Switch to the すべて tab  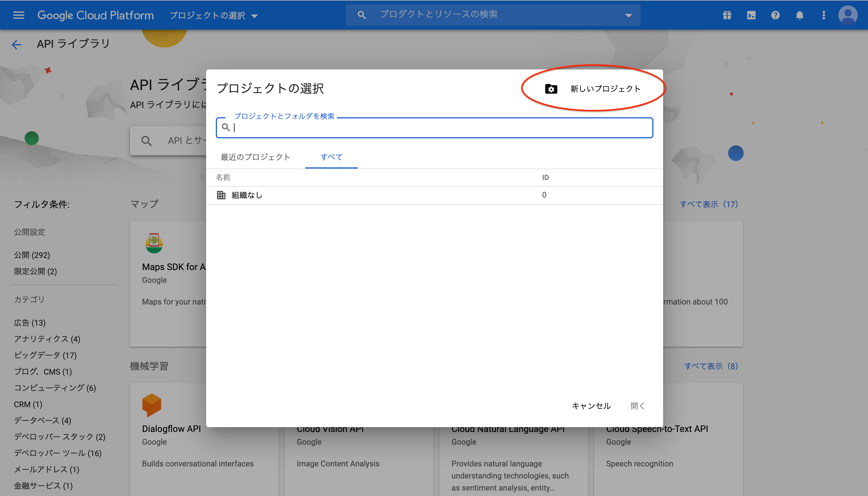331,157
